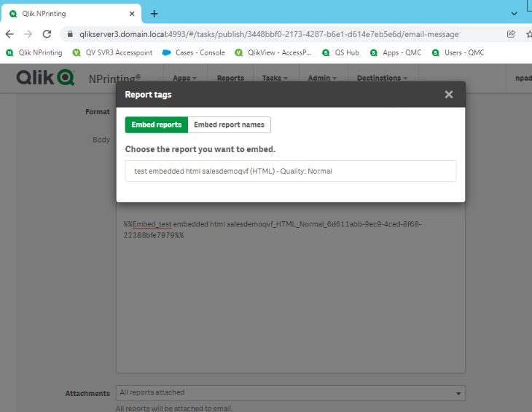This screenshot has width=532, height=412.
Task: Choose the test embedded html salesdemoqvf report
Action: pos(291,171)
